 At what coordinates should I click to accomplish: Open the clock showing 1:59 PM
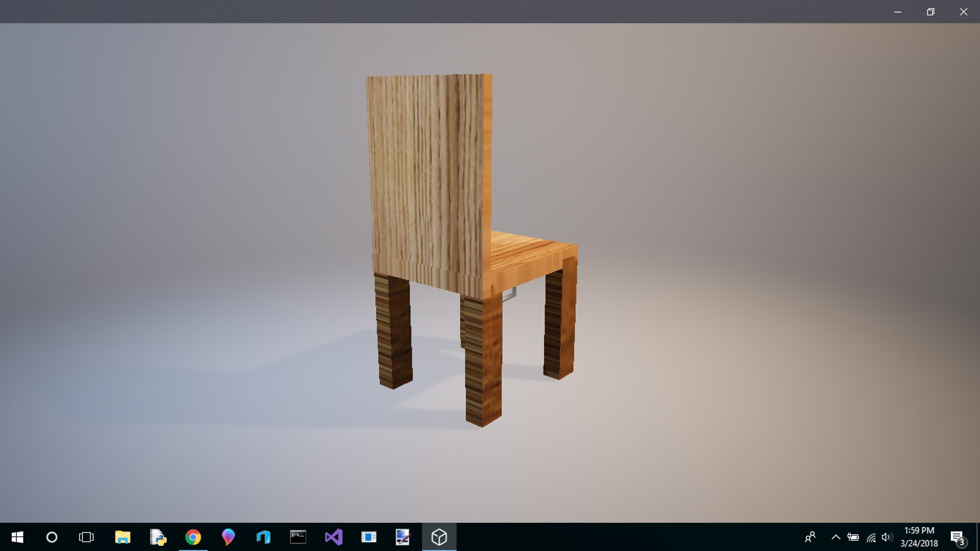pyautogui.click(x=919, y=537)
